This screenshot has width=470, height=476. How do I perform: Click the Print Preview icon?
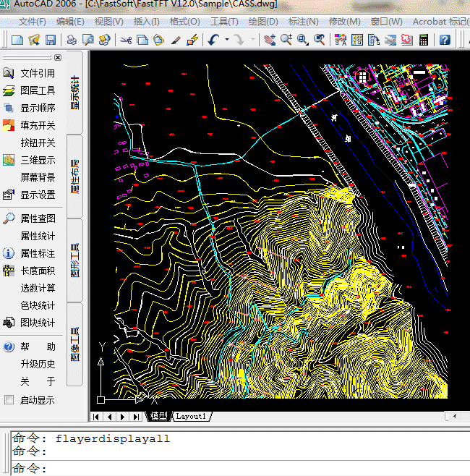pos(88,40)
